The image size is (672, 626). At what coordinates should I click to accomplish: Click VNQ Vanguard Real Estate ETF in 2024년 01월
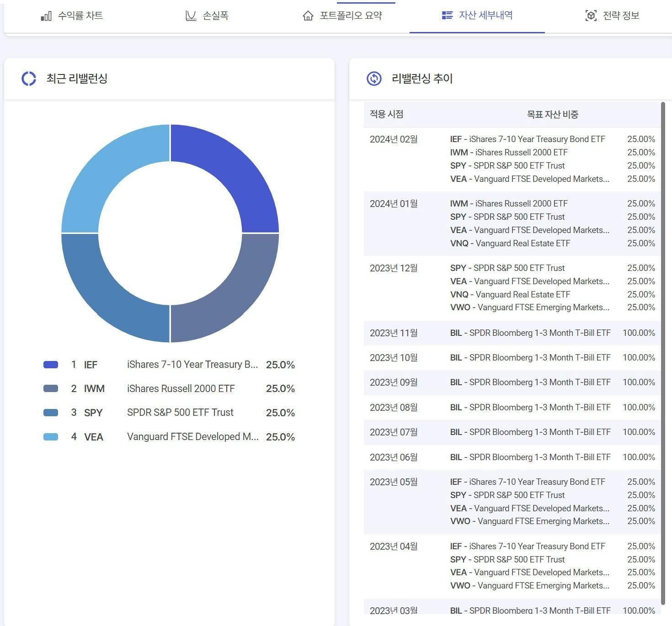[510, 244]
